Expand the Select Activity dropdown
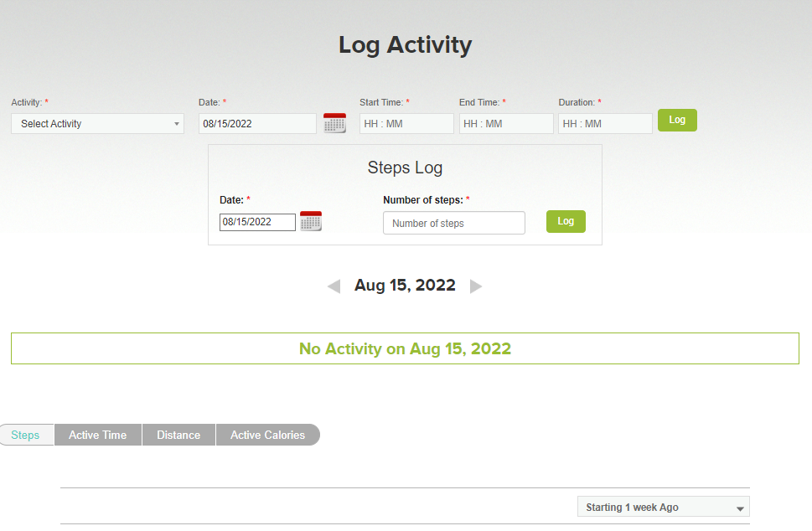The image size is (812, 531). click(97, 124)
